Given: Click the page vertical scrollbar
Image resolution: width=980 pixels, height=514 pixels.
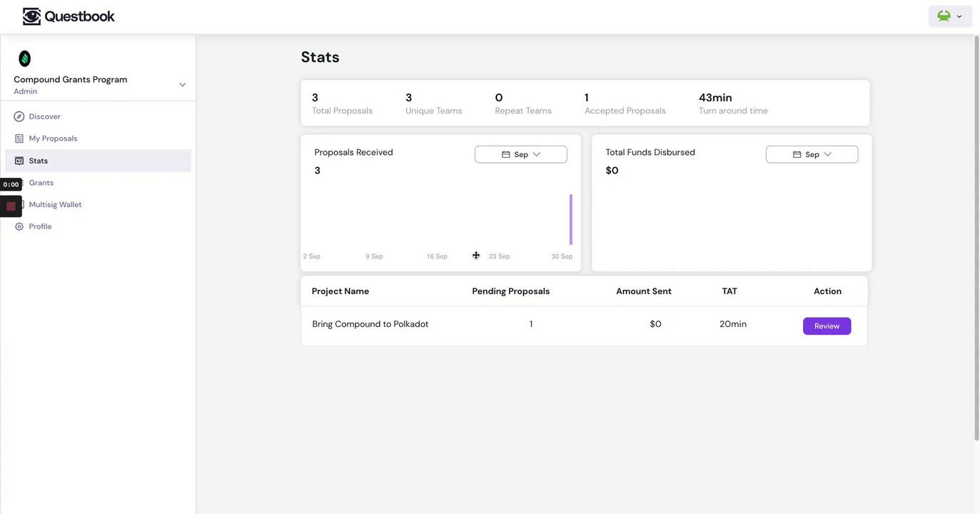Looking at the screenshot, I should tap(976, 236).
